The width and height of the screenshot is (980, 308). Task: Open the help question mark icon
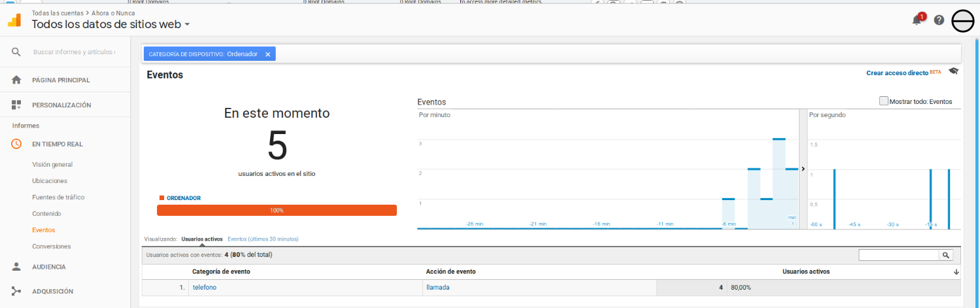[939, 20]
